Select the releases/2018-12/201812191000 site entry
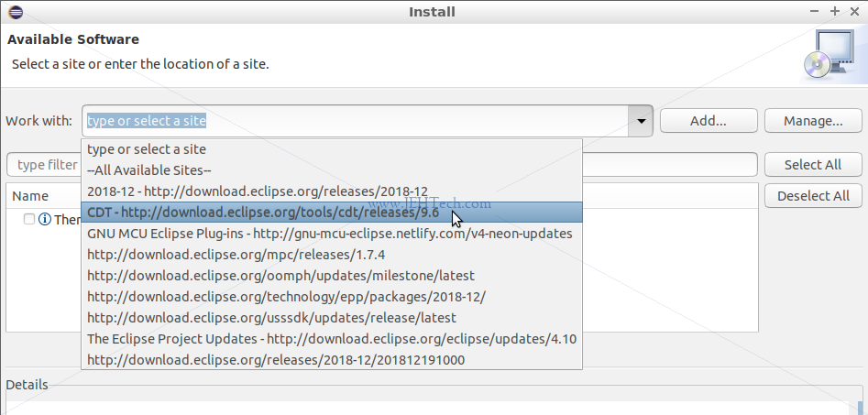 pyautogui.click(x=332, y=360)
